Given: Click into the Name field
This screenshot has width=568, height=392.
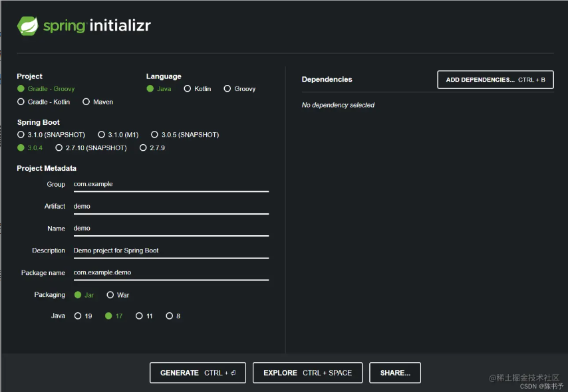Looking at the screenshot, I should point(171,229).
